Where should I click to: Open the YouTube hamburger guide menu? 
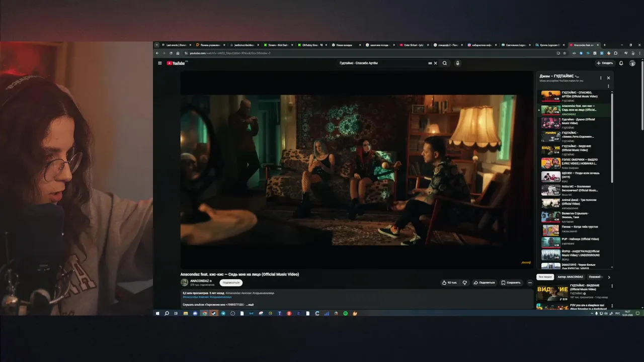[160, 63]
